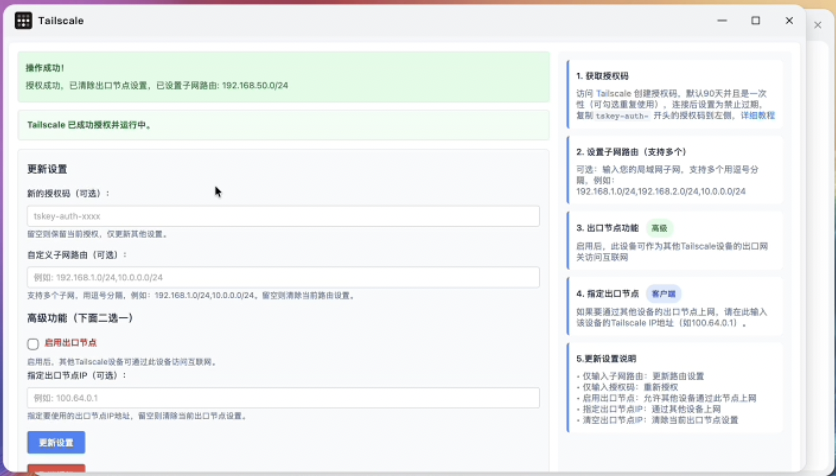836x476 pixels.
Task: Select the 获取授权码 instruction card heading
Action: [x=602, y=76]
